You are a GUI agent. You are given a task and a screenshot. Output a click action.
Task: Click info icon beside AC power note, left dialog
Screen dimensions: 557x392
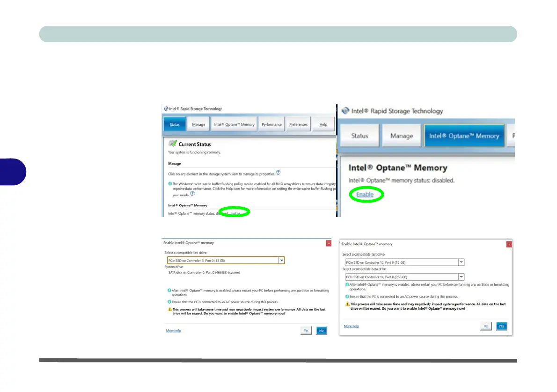(x=169, y=302)
